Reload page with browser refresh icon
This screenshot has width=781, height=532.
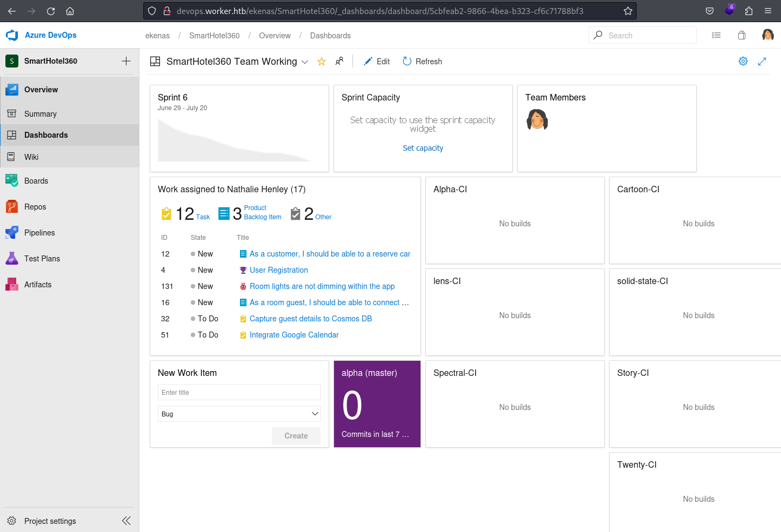[51, 11]
